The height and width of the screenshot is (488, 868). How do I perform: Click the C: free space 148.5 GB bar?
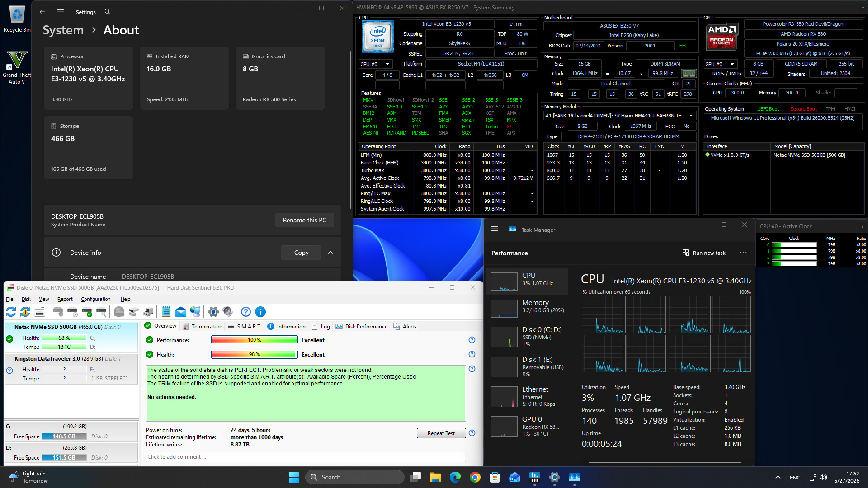64,436
